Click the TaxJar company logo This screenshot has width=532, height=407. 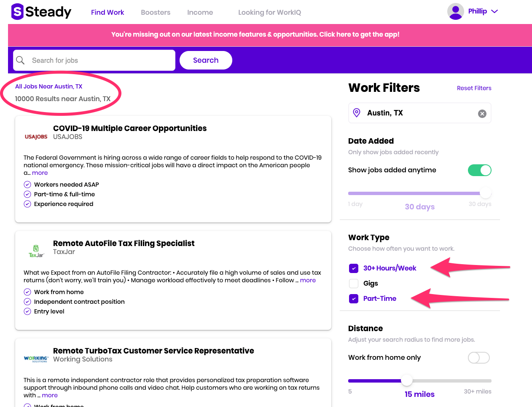click(36, 251)
